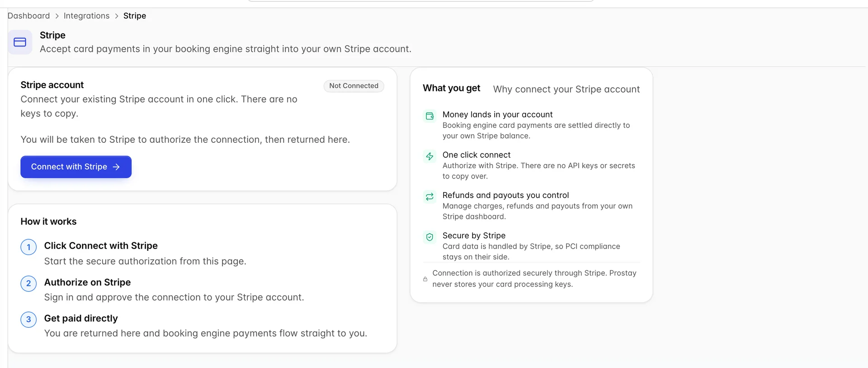Viewport: 868px width, 368px height.
Task: Click the lightning icon for One click connect
Action: coord(429,156)
